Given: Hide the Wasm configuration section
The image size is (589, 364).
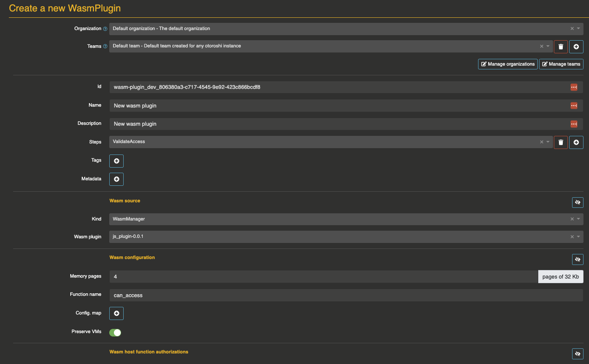Looking at the screenshot, I should tap(578, 259).
